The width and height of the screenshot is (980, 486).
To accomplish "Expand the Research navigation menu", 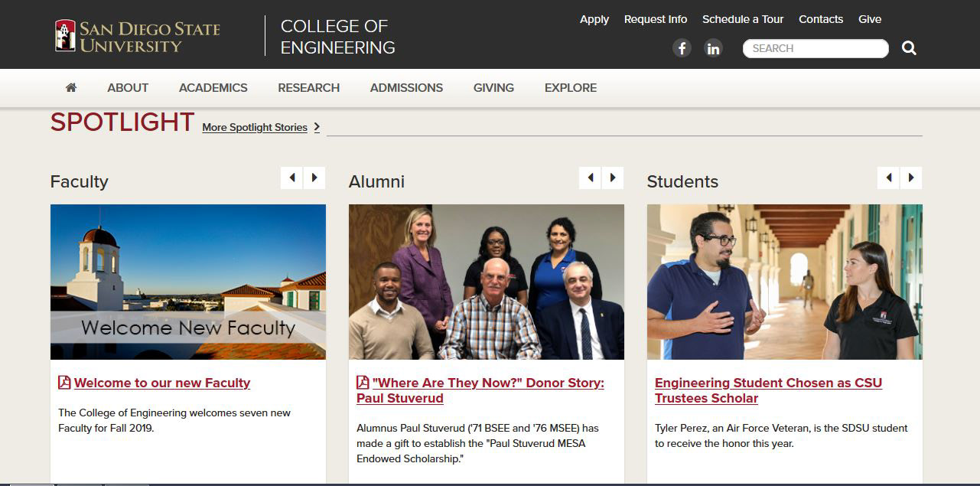I will pyautogui.click(x=308, y=88).
